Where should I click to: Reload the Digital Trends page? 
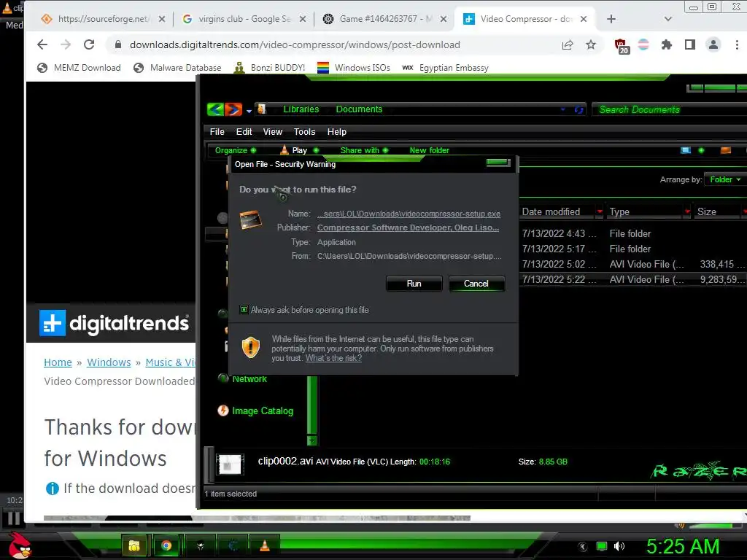coord(89,44)
